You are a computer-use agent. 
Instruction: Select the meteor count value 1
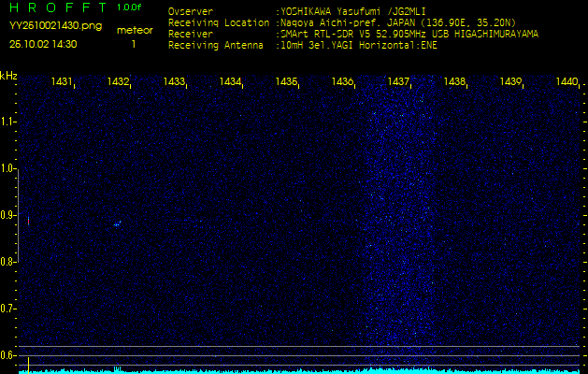point(134,44)
